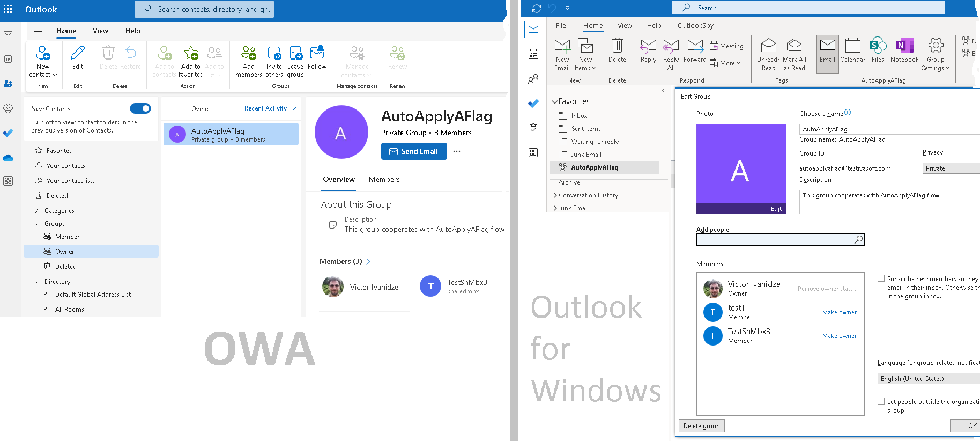The width and height of the screenshot is (980, 441).
Task: Open View tab in Outlook for Windows
Action: (625, 26)
